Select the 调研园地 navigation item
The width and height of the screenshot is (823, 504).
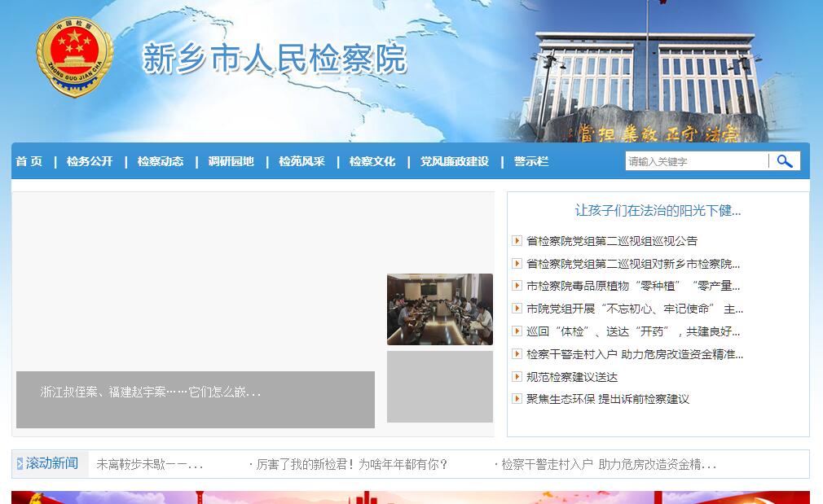pos(231,161)
